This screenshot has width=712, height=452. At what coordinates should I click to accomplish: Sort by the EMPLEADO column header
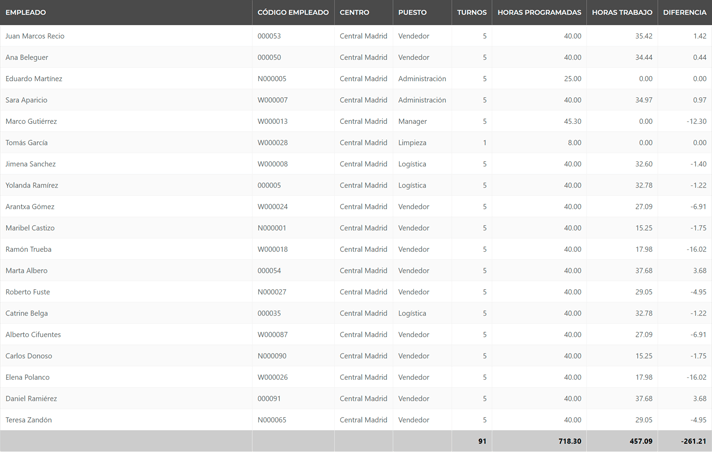point(26,13)
